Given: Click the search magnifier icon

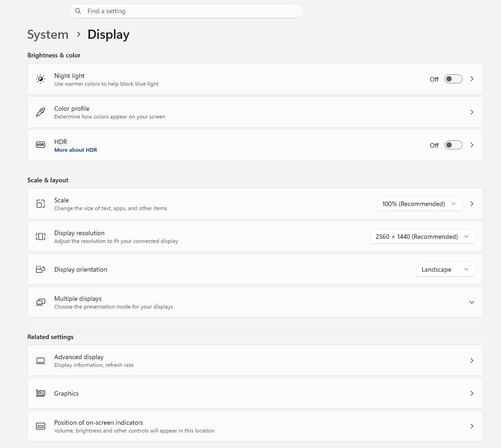Looking at the screenshot, I should (78, 11).
